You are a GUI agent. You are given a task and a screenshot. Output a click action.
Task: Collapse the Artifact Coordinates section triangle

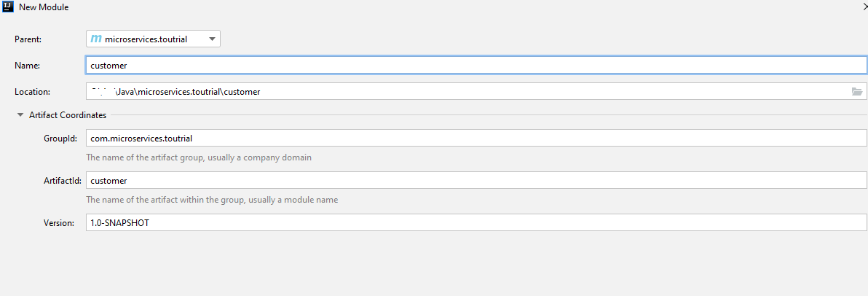[x=19, y=115]
